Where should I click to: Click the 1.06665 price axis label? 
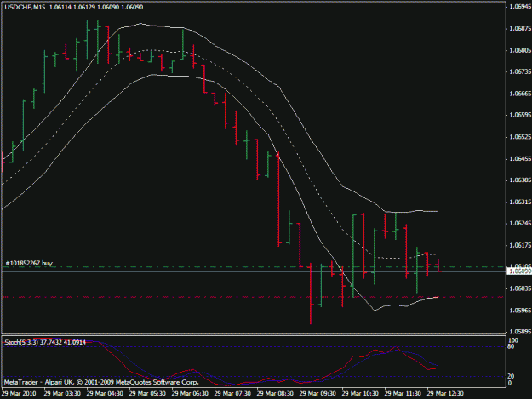point(520,94)
